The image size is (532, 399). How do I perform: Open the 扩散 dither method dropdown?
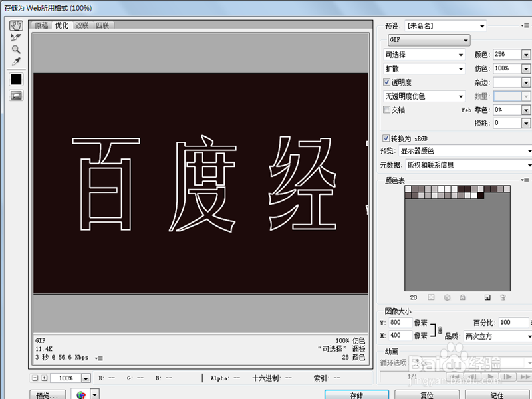click(x=424, y=69)
